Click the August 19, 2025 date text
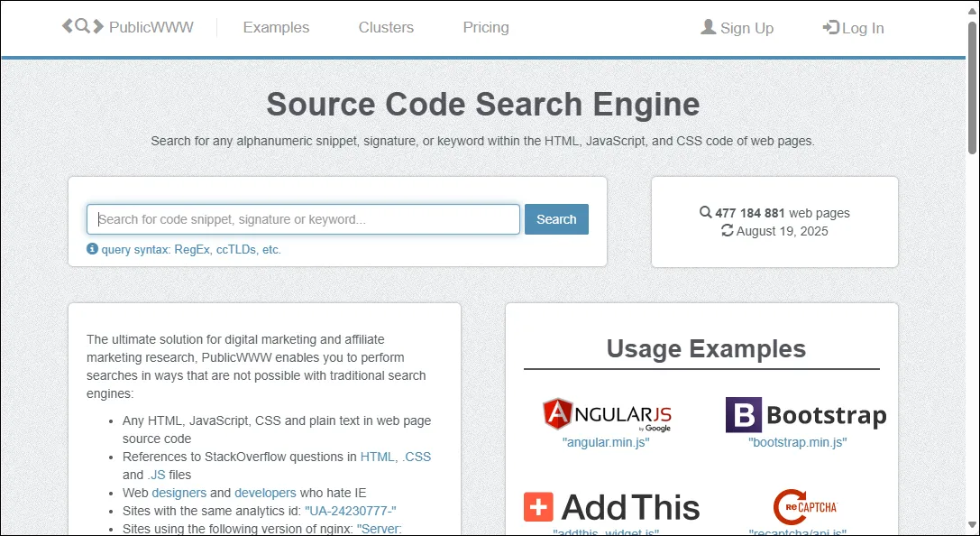 coord(782,231)
